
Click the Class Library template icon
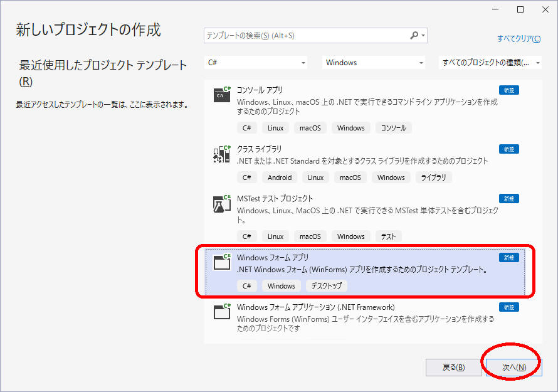tap(222, 154)
